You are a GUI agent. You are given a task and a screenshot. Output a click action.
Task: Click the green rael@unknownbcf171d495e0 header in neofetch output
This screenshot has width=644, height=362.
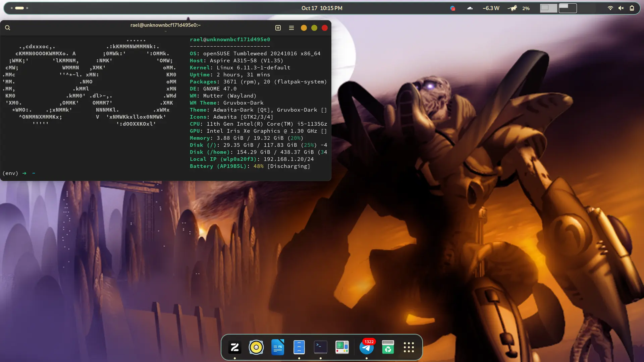230,40
